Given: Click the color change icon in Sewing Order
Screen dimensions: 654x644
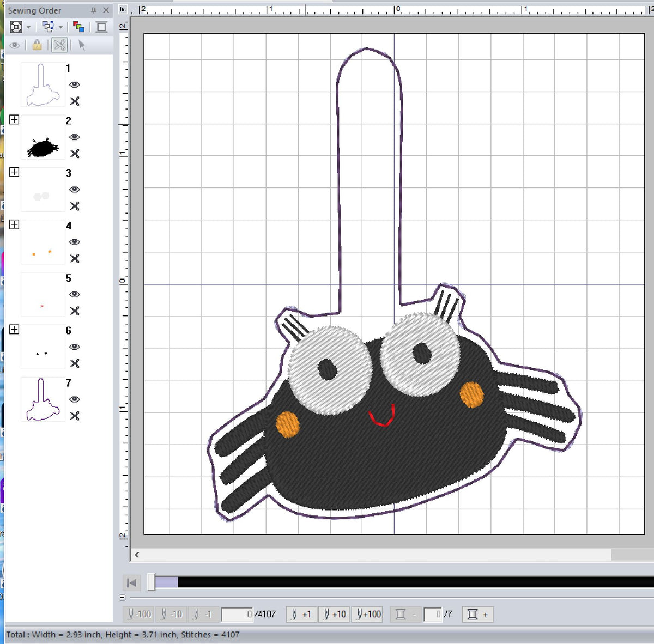Looking at the screenshot, I should click(x=79, y=26).
